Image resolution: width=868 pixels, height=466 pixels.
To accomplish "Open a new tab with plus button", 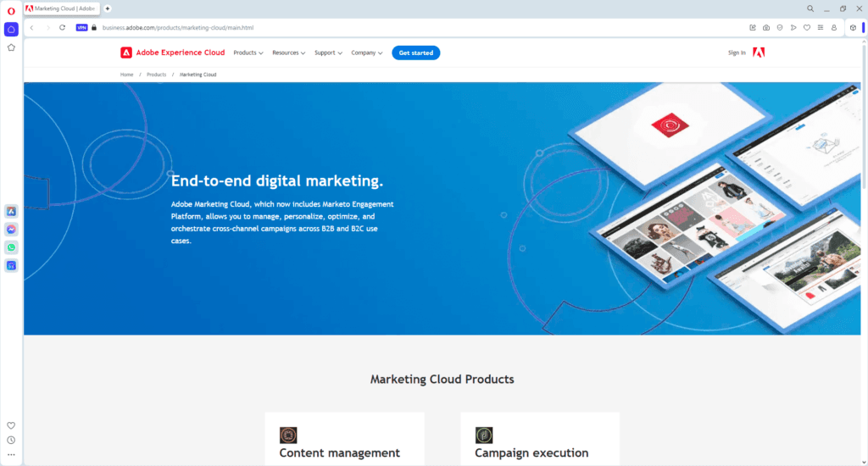I will click(108, 8).
